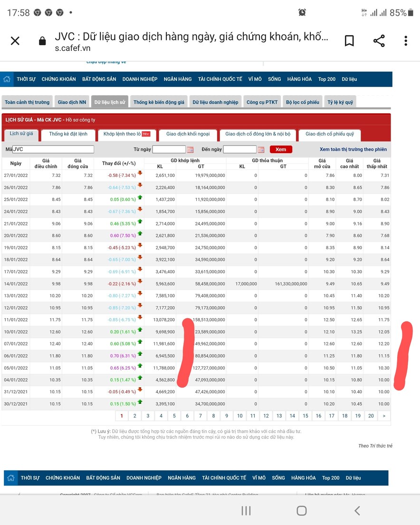Tap the home icon in top navigation bar
420x525 pixels.
tap(7, 79)
